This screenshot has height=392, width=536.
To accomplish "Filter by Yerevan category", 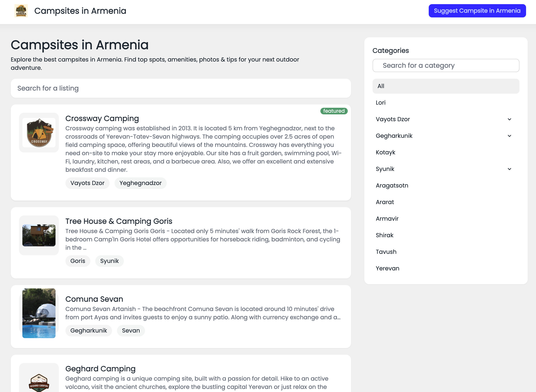I will point(387,268).
